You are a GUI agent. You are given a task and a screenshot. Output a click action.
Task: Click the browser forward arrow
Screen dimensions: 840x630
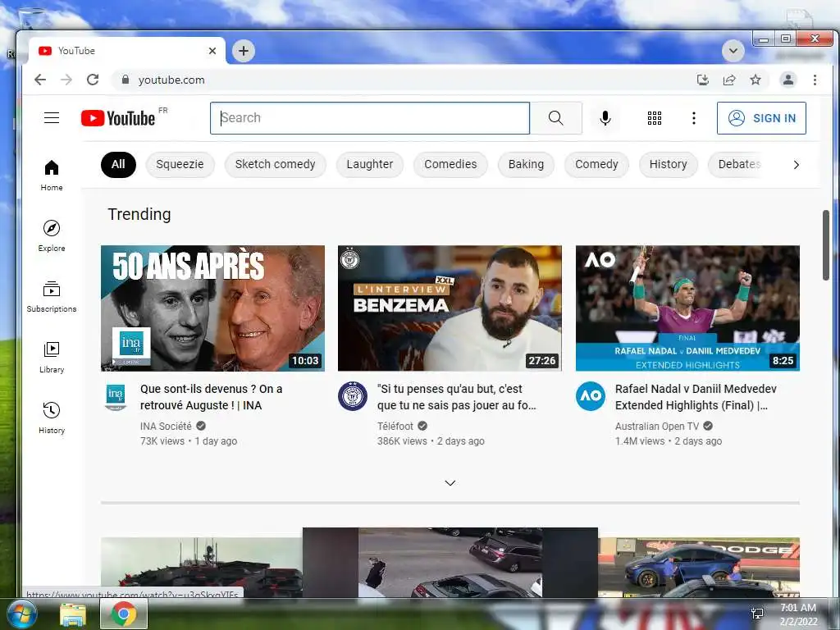click(x=66, y=80)
